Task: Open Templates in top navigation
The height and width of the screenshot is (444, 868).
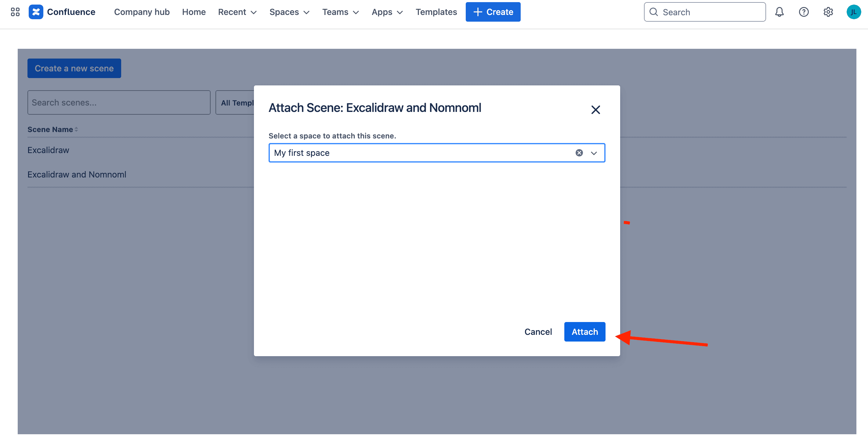Action: click(x=436, y=12)
